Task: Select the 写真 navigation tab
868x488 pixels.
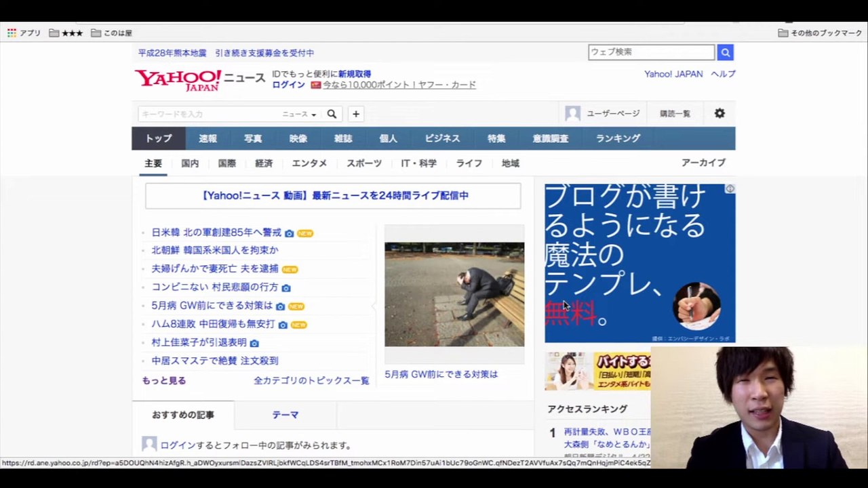Action: pyautogui.click(x=253, y=138)
